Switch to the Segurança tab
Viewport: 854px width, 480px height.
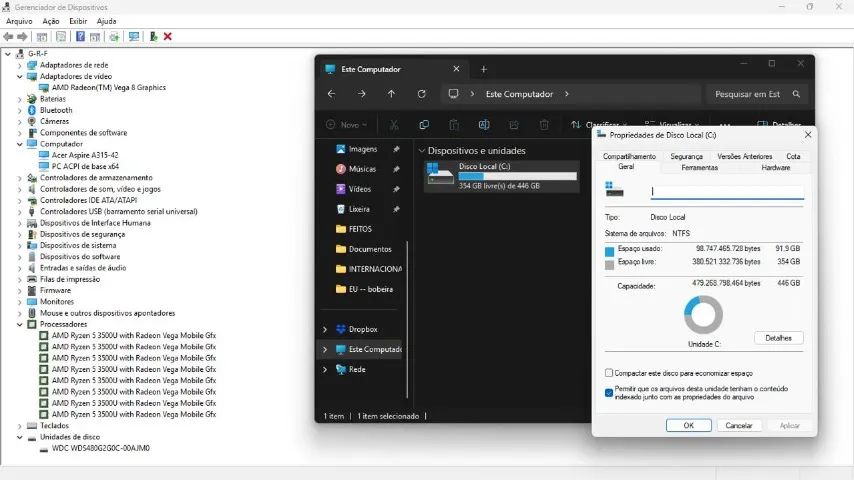click(x=686, y=156)
